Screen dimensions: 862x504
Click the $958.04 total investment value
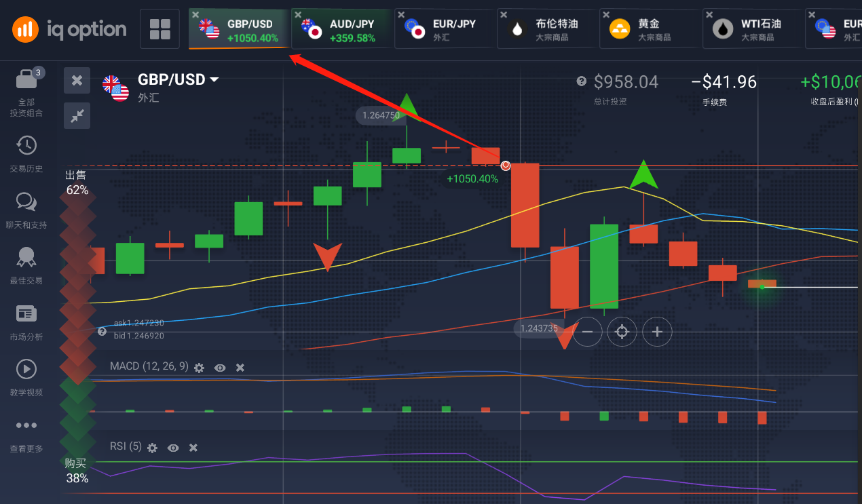tap(626, 82)
